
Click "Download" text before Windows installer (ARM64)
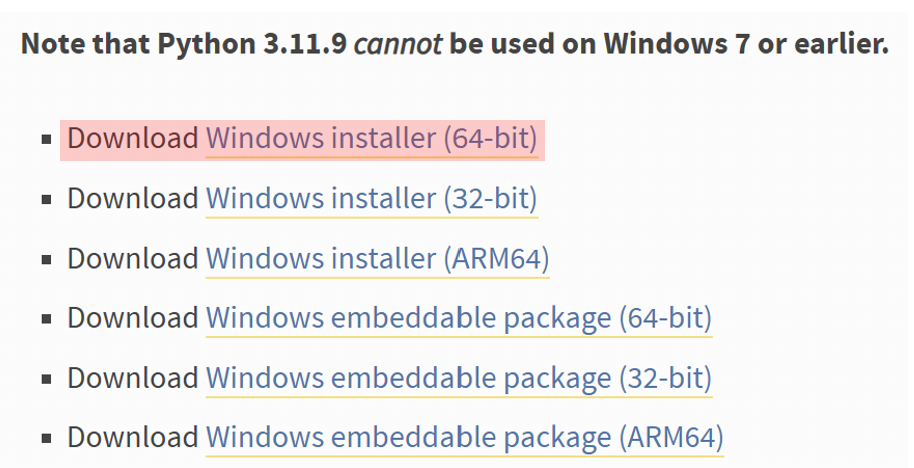point(133,258)
